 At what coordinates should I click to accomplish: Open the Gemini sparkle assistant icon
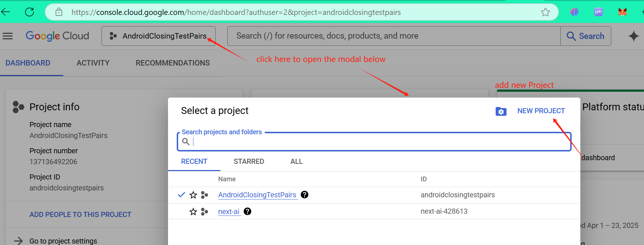click(x=633, y=36)
